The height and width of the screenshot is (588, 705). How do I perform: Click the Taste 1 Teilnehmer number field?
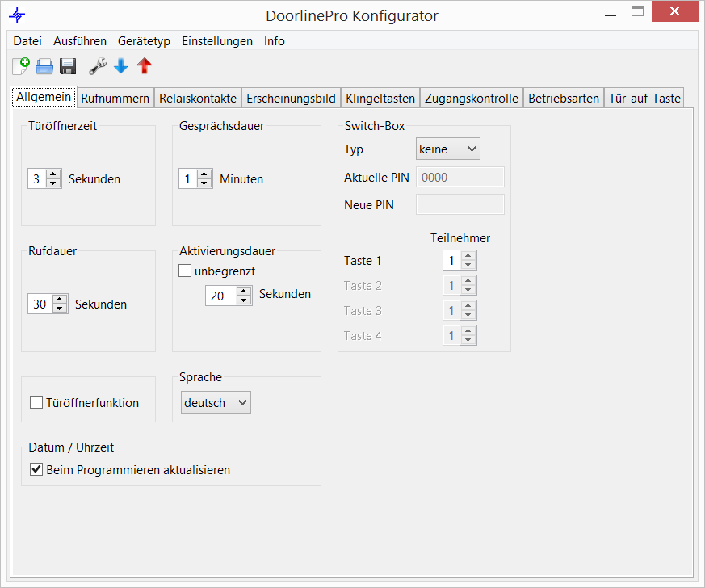click(452, 260)
